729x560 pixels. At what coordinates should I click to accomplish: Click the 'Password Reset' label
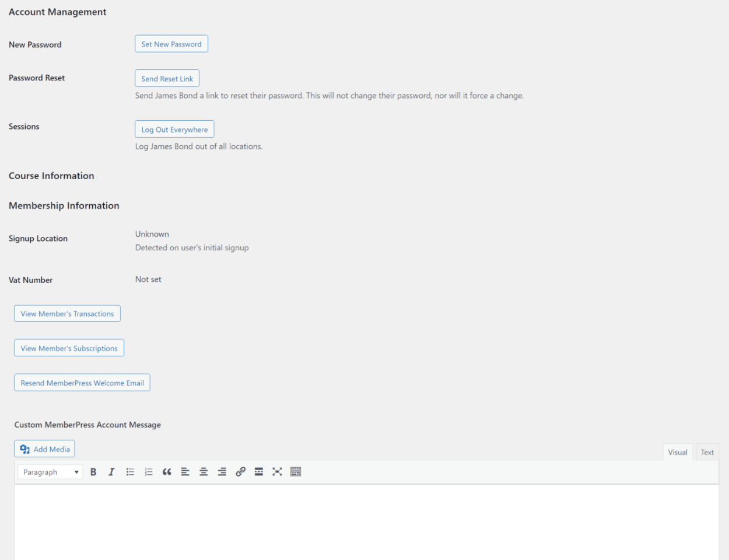[37, 78]
